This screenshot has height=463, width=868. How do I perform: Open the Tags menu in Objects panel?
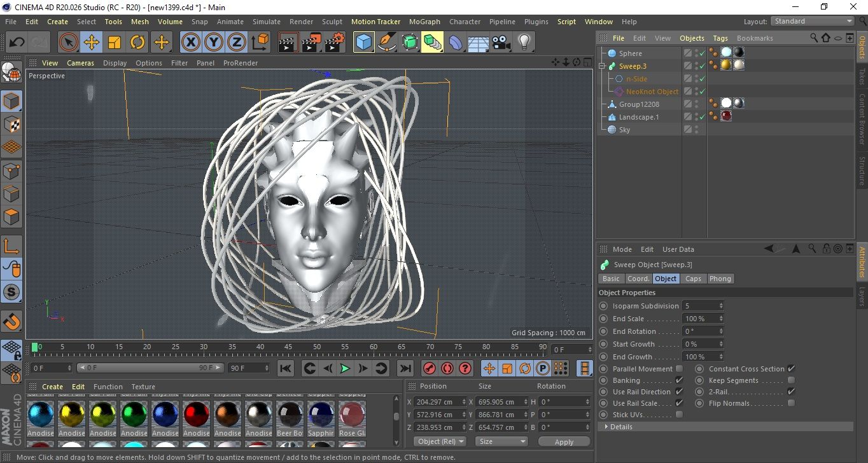pos(720,38)
